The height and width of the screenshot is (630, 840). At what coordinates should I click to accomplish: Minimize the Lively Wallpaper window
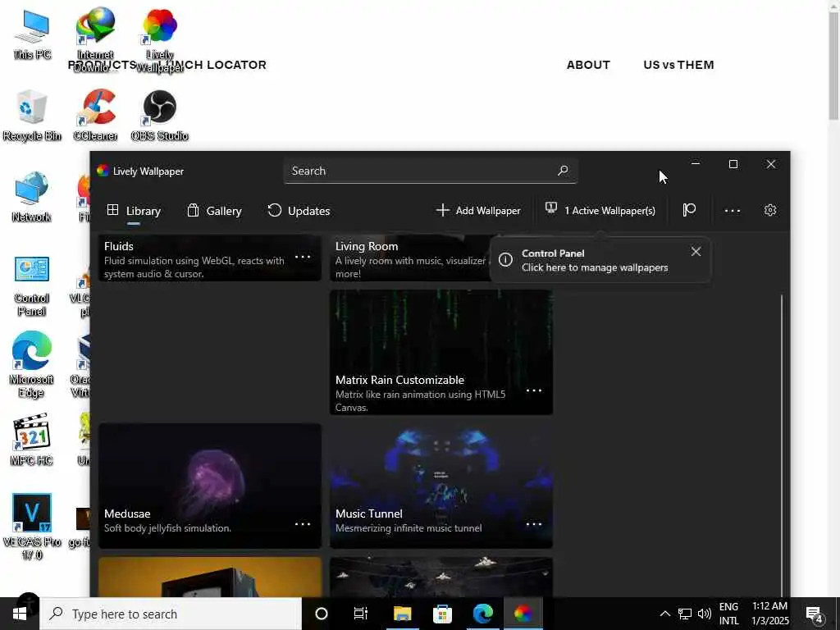(696, 164)
